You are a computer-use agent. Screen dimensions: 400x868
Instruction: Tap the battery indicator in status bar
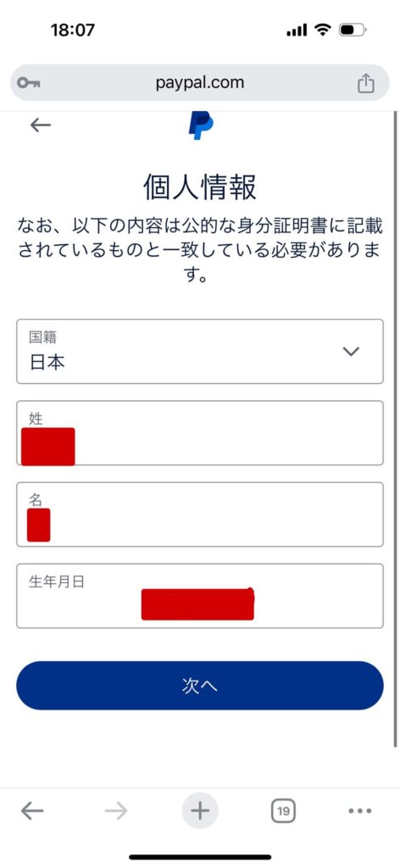click(353, 30)
